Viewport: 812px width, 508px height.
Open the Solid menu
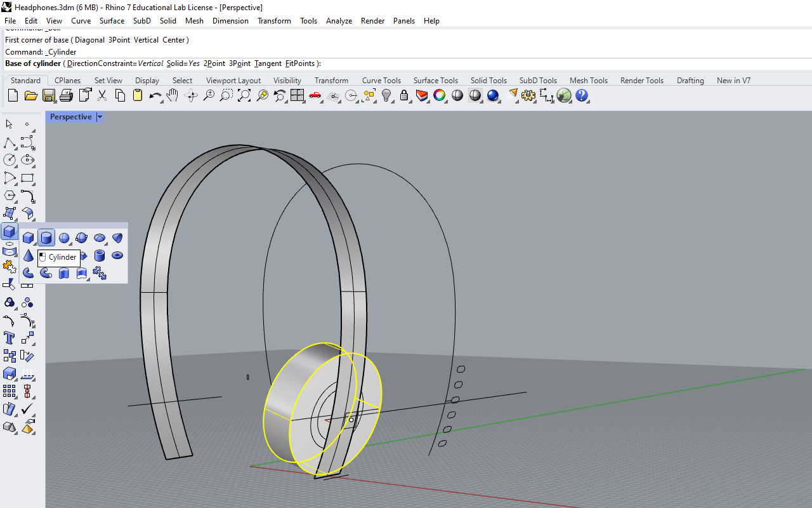point(168,21)
